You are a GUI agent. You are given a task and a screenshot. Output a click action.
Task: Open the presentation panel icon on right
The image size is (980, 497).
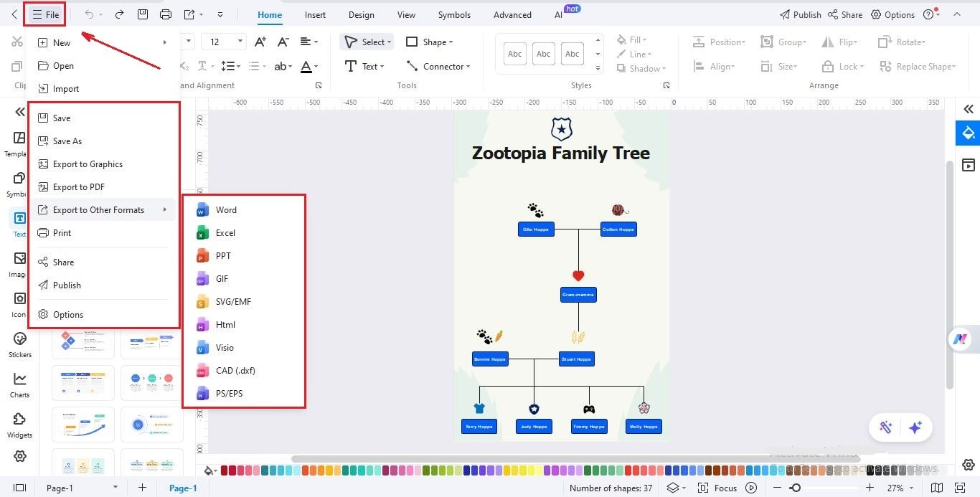point(969,165)
